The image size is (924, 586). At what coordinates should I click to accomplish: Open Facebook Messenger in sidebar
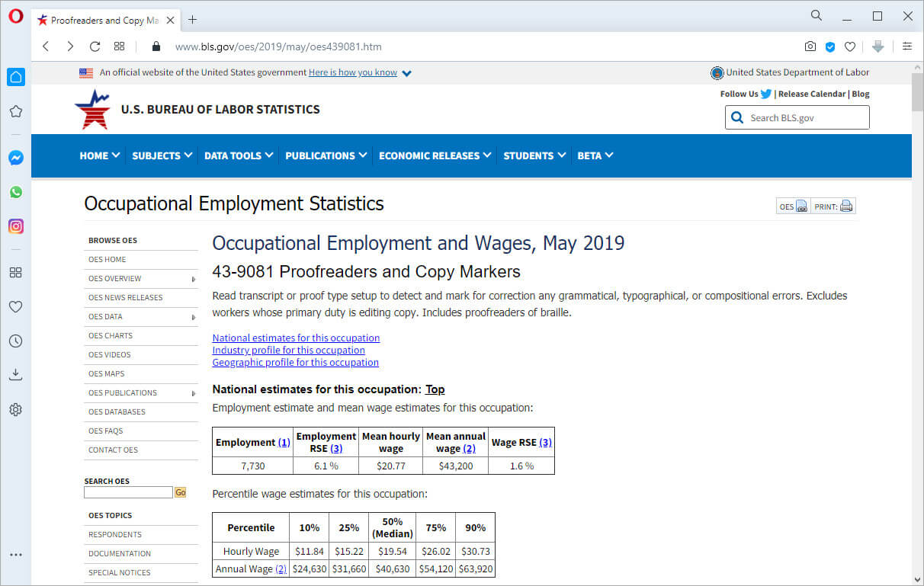pos(15,158)
